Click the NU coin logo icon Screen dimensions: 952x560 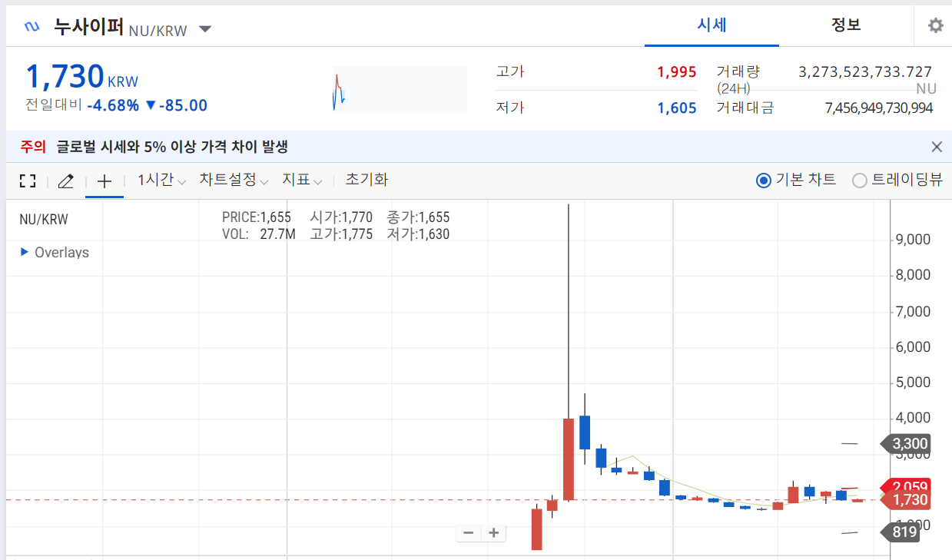coord(32,27)
